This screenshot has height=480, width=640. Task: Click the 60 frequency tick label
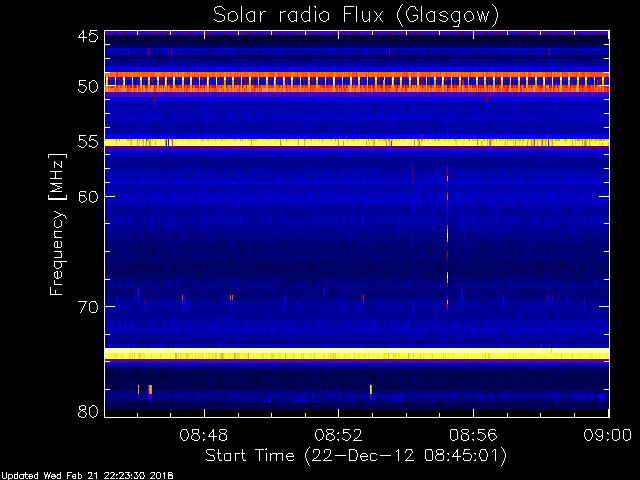(x=88, y=197)
